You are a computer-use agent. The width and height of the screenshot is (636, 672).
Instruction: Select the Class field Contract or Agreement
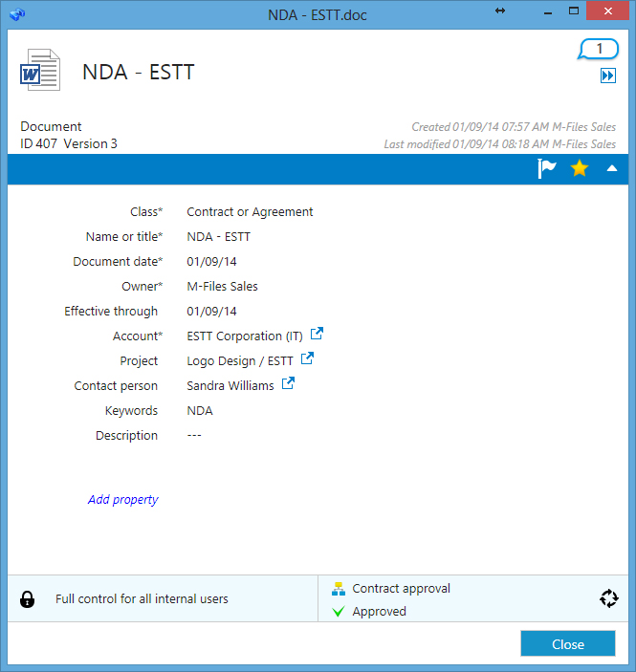250,212
